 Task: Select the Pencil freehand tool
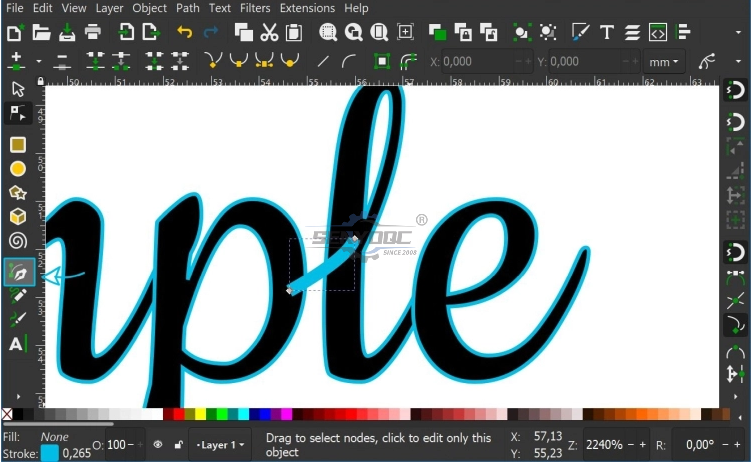[18, 296]
